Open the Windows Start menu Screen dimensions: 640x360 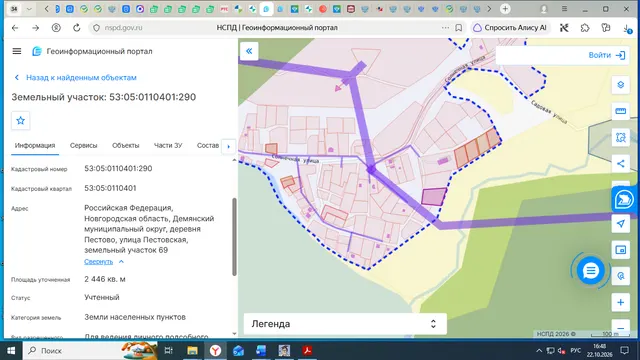(11, 351)
